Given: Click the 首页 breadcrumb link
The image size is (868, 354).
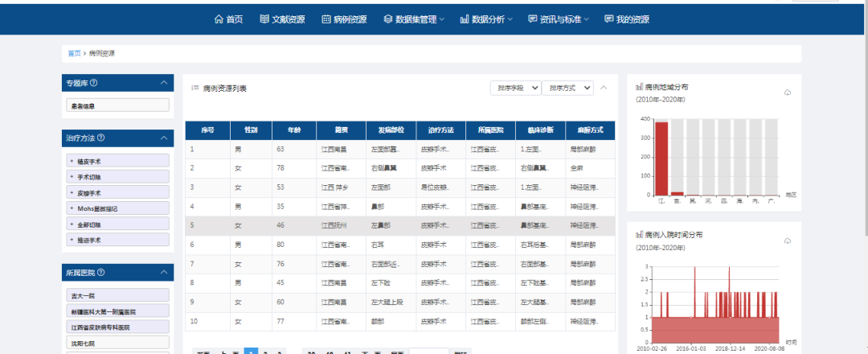Looking at the screenshot, I should (74, 53).
